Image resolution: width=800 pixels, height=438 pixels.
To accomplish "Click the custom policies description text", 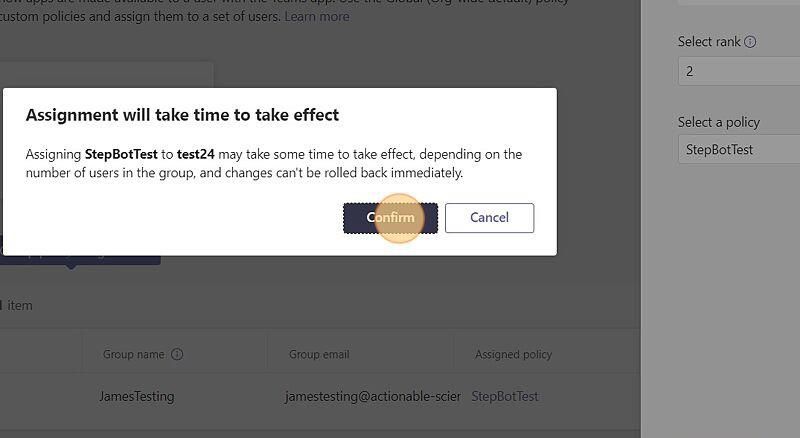I will [140, 17].
